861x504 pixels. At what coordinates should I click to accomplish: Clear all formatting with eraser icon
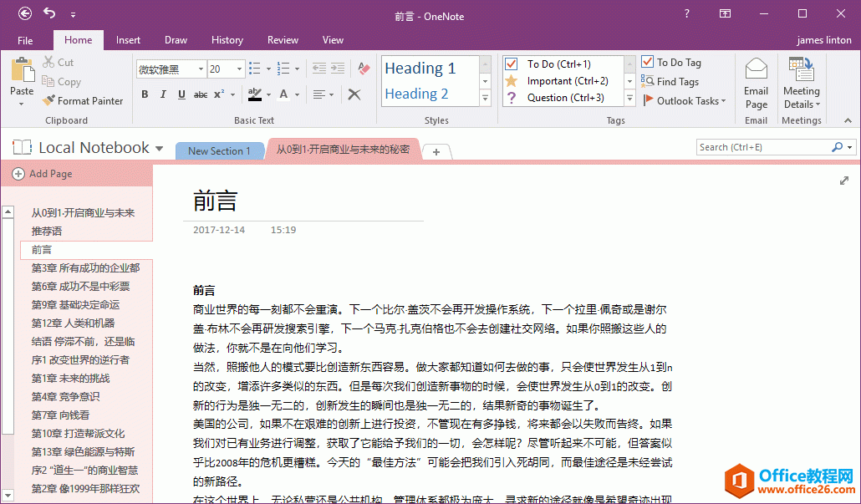point(364,69)
